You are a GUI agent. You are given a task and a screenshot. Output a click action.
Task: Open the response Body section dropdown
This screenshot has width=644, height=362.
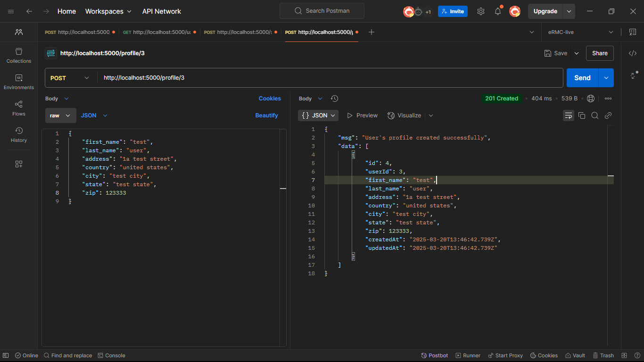tap(311, 99)
